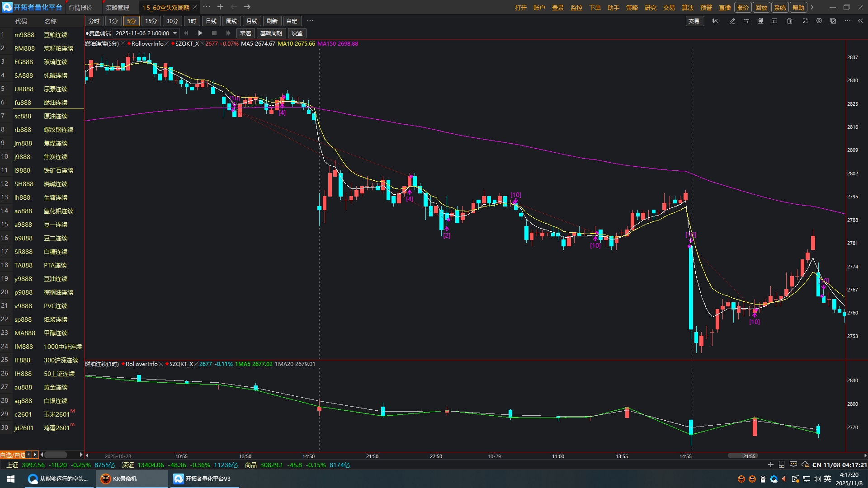Click the window layout icon

click(x=774, y=21)
